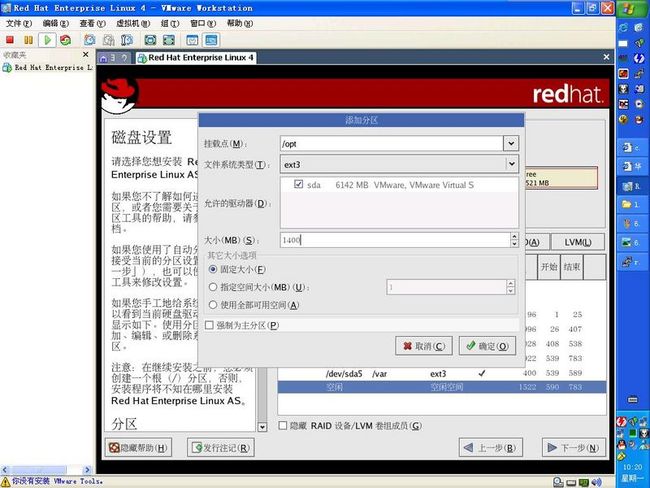Click the 确定 OK button
Screen dimensions: 650x488
488,346
